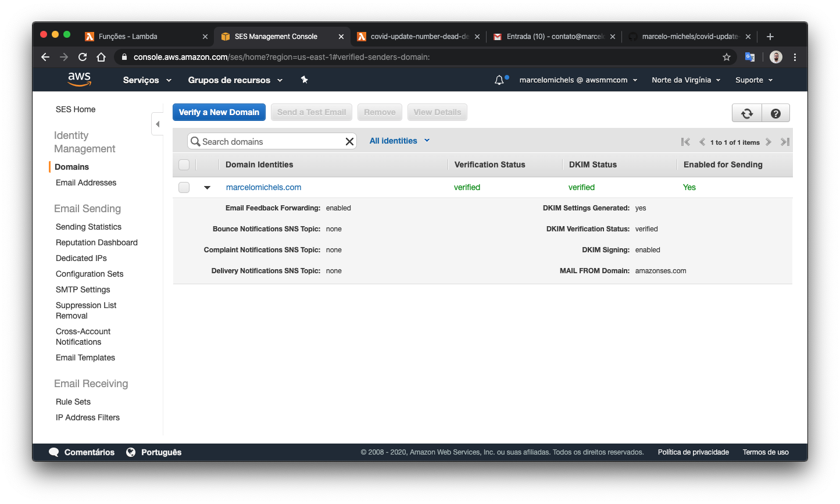Screen dimensions: 840x504
Task: Open SMTP Settings
Action: click(83, 289)
